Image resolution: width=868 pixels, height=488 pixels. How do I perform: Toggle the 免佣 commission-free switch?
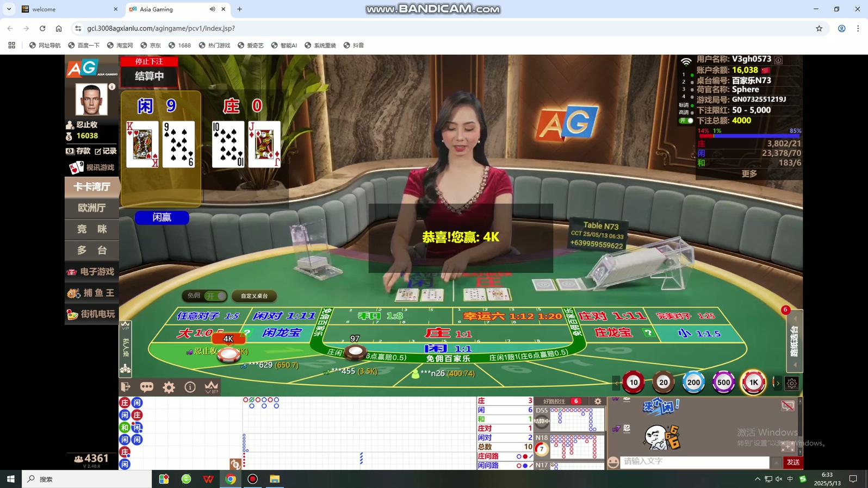[214, 296]
